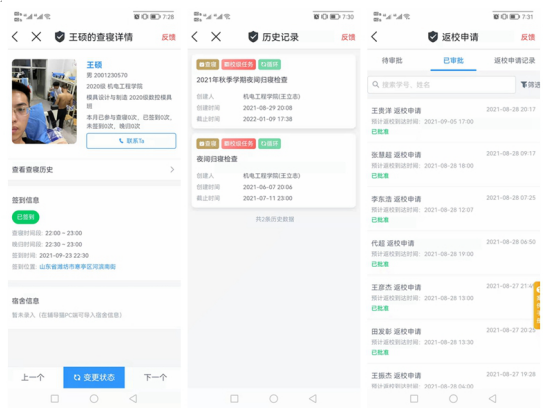Select deadline 2022-01-09 17:38 value

click(x=268, y=119)
